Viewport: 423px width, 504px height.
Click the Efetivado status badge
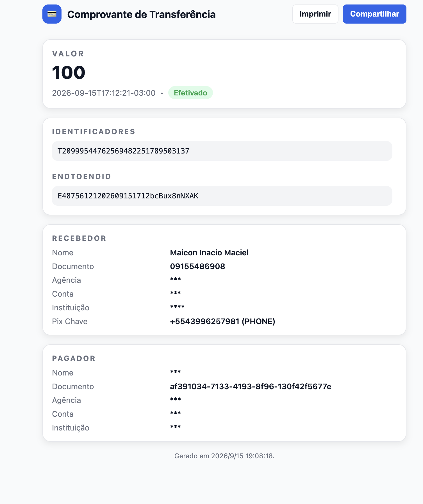[190, 93]
